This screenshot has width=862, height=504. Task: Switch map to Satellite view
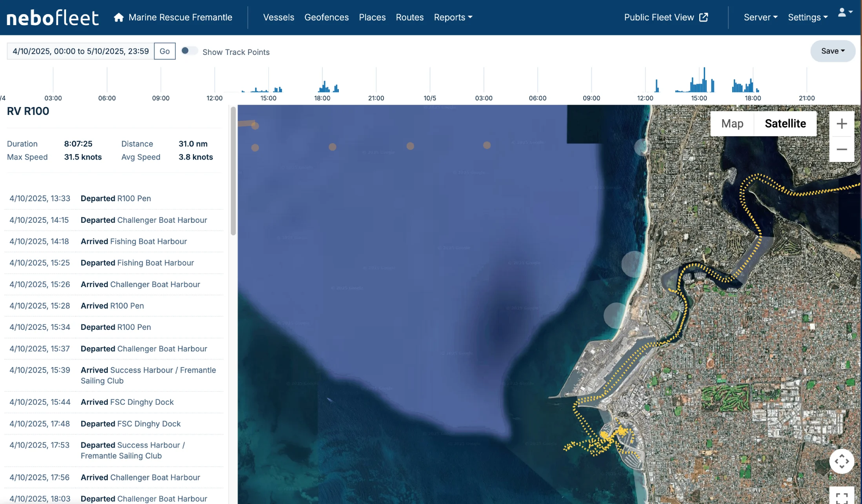785,124
